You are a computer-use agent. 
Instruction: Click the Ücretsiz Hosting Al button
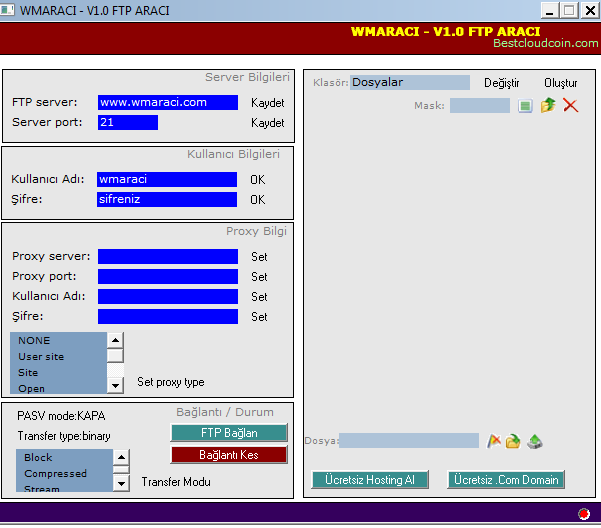[x=370, y=480]
